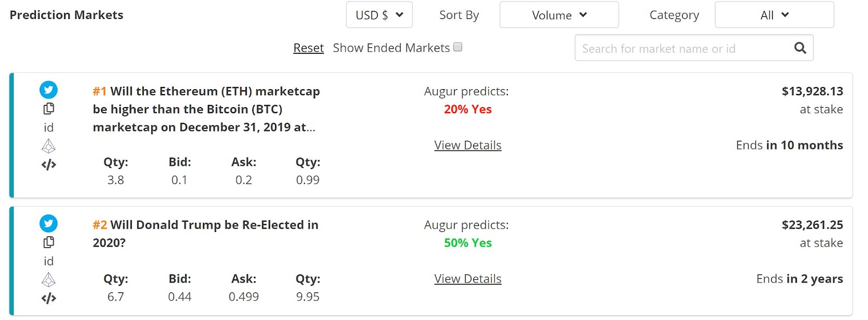Enable the Show Ended Markets checkbox

click(458, 47)
